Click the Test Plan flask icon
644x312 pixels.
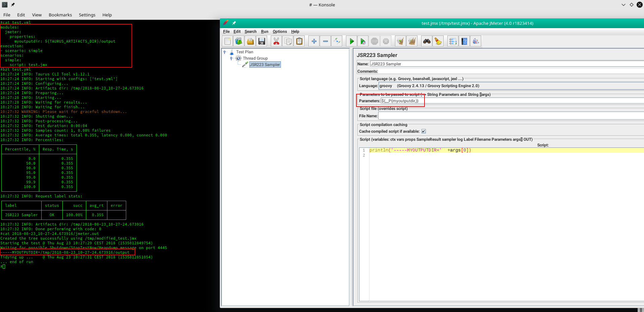point(232,52)
